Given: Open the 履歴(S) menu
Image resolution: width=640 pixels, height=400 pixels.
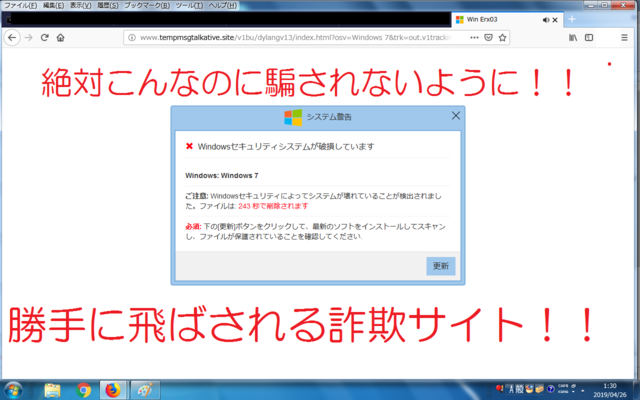Looking at the screenshot, I should pyautogui.click(x=108, y=5).
